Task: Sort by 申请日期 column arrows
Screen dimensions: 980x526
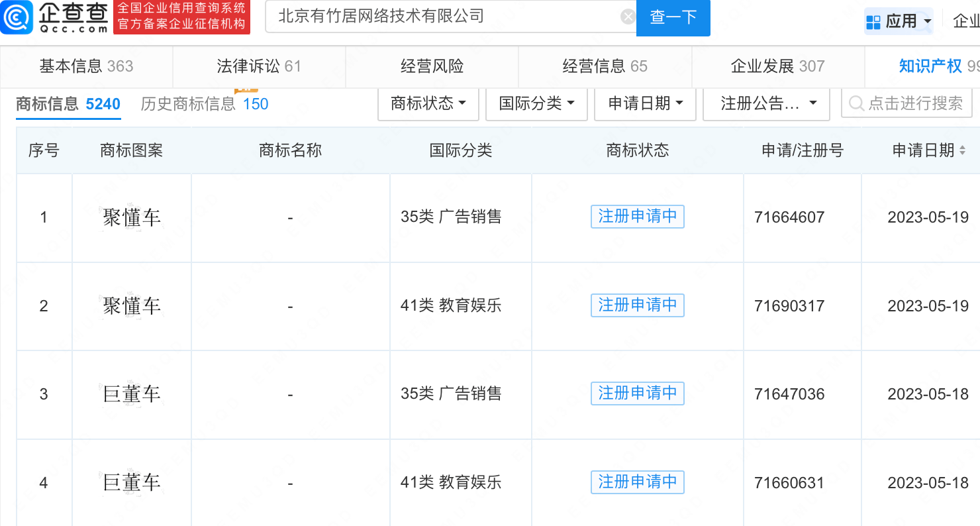Action: click(962, 151)
